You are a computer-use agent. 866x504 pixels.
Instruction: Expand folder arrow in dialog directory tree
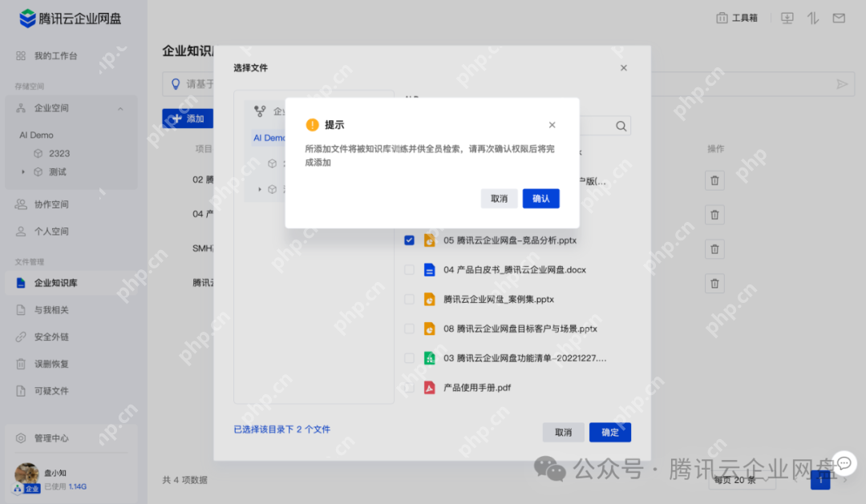[x=260, y=189]
